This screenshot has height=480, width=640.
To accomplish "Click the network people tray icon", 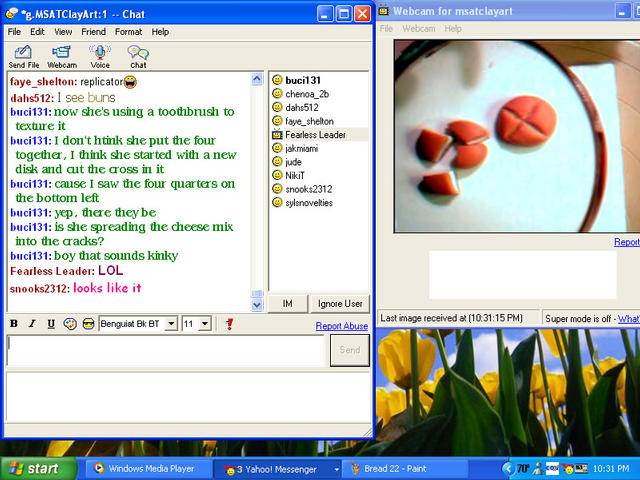I will tap(538, 469).
